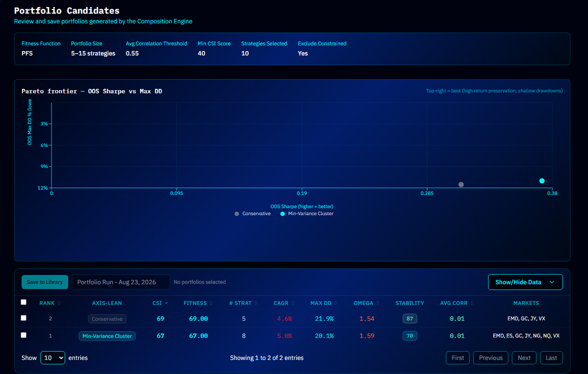Click the markets cell EMD, GC, JY, VX
The width and height of the screenshot is (588, 374).
point(526,319)
